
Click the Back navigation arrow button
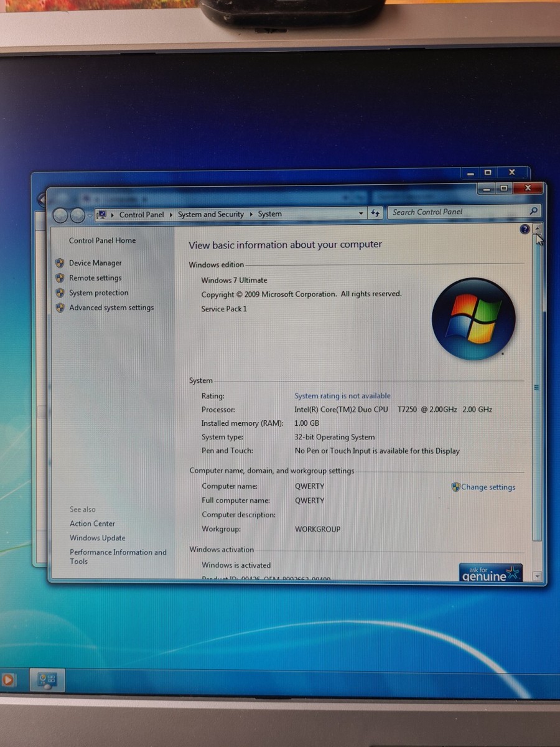tap(60, 215)
